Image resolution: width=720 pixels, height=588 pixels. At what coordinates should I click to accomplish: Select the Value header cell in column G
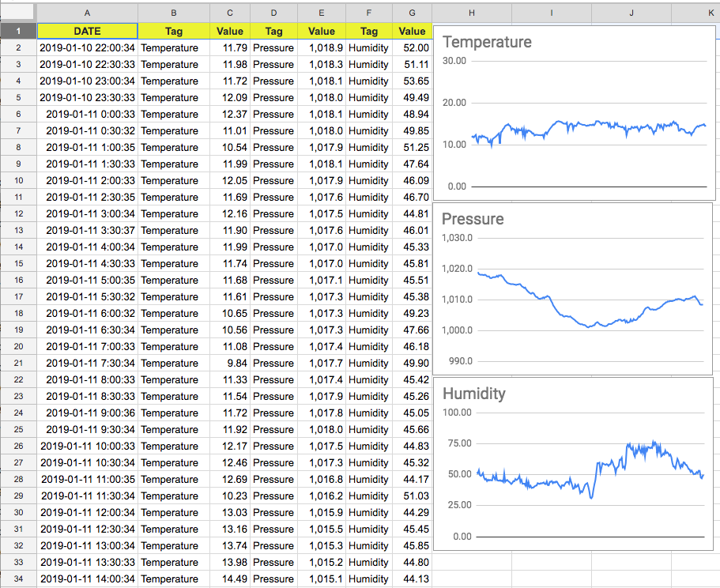pyautogui.click(x=412, y=31)
